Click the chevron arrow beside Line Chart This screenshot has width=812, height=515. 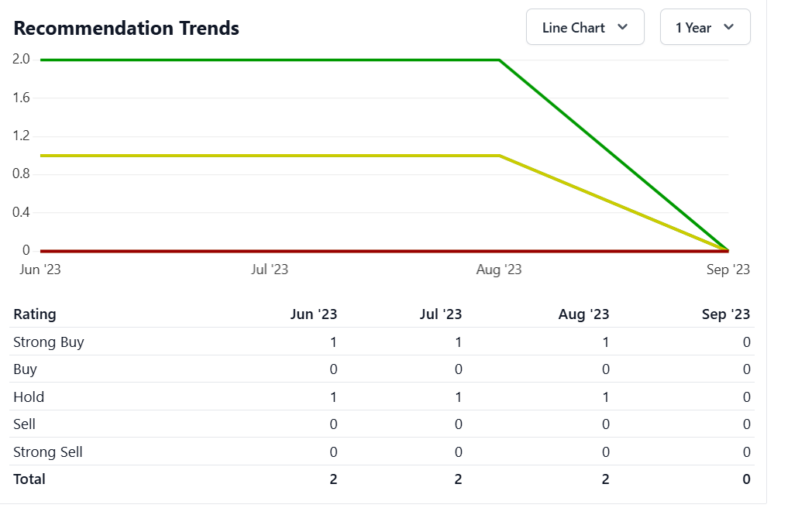[x=622, y=27]
